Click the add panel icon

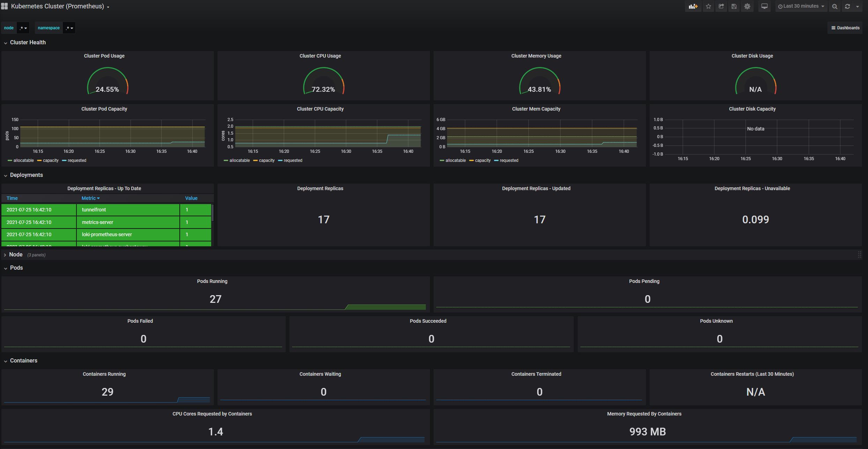(693, 6)
